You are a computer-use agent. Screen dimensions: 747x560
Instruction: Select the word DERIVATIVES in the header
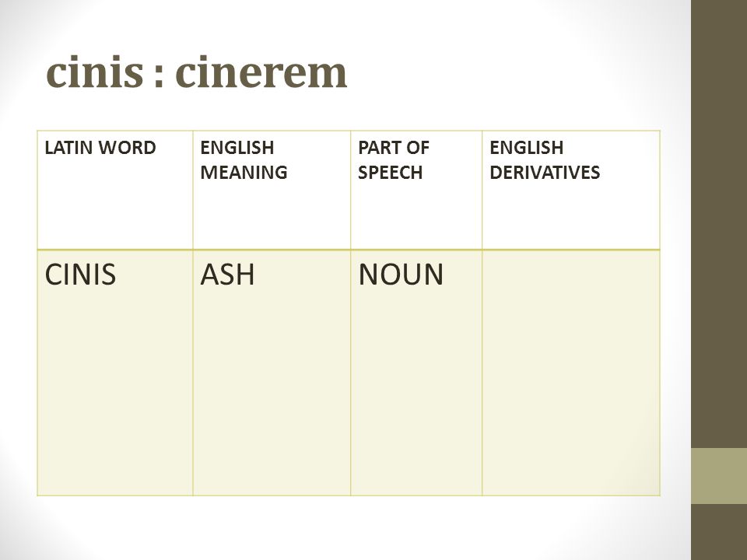545,173
